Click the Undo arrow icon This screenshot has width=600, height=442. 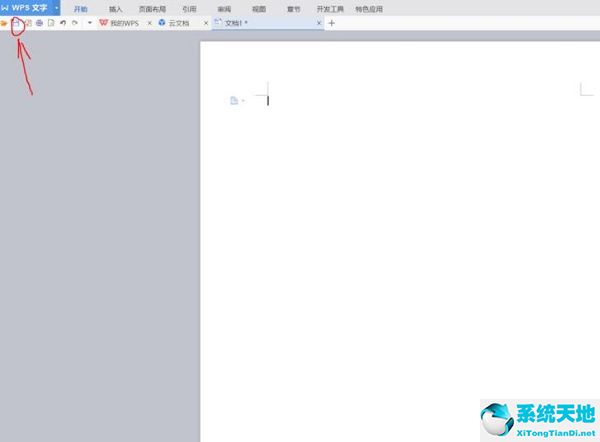point(63,22)
